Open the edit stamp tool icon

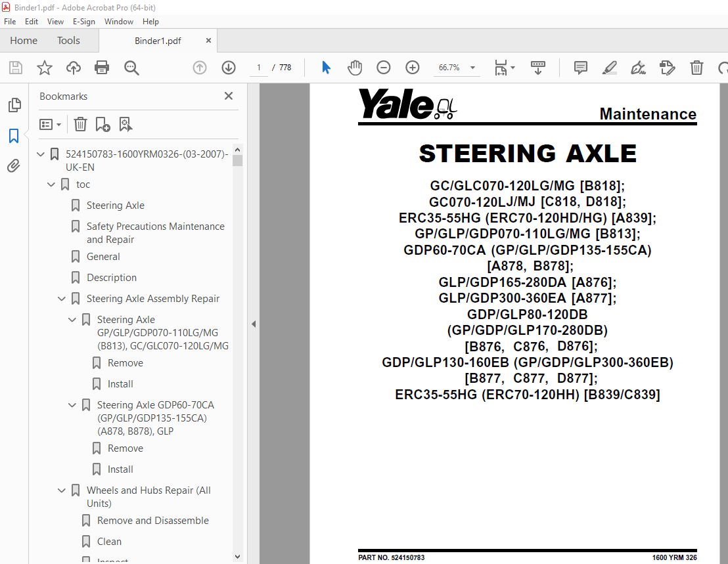tap(667, 68)
